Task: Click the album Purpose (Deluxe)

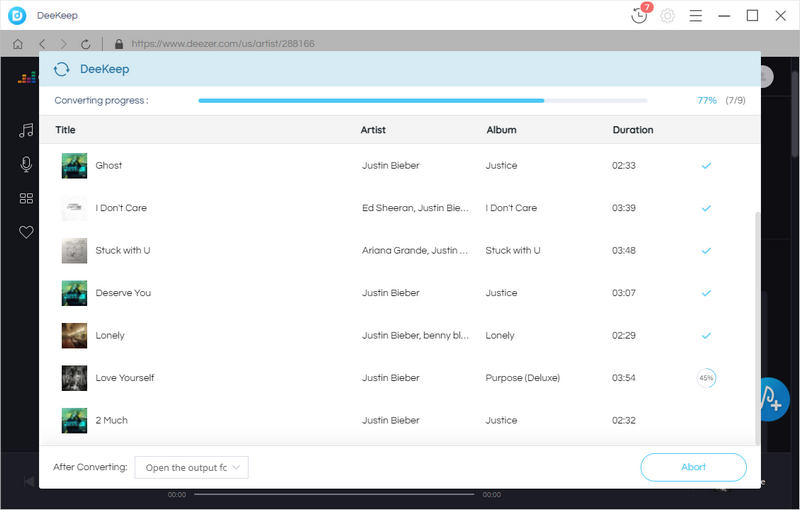Action: 522,378
